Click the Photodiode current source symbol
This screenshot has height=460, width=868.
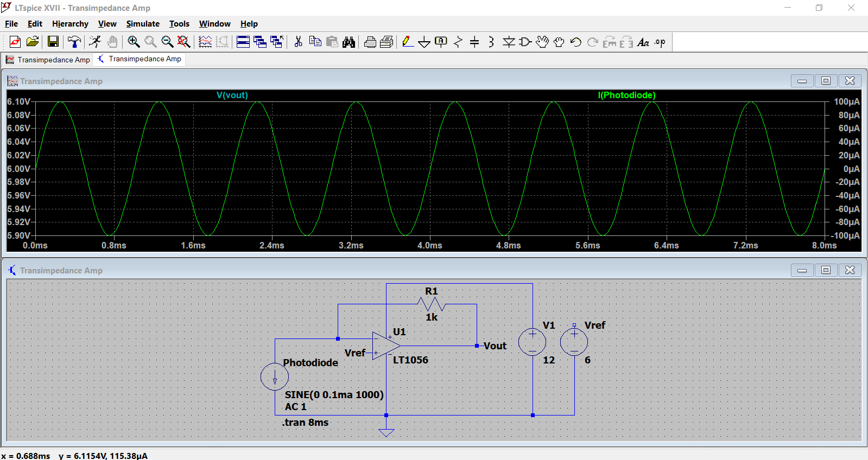(x=275, y=376)
